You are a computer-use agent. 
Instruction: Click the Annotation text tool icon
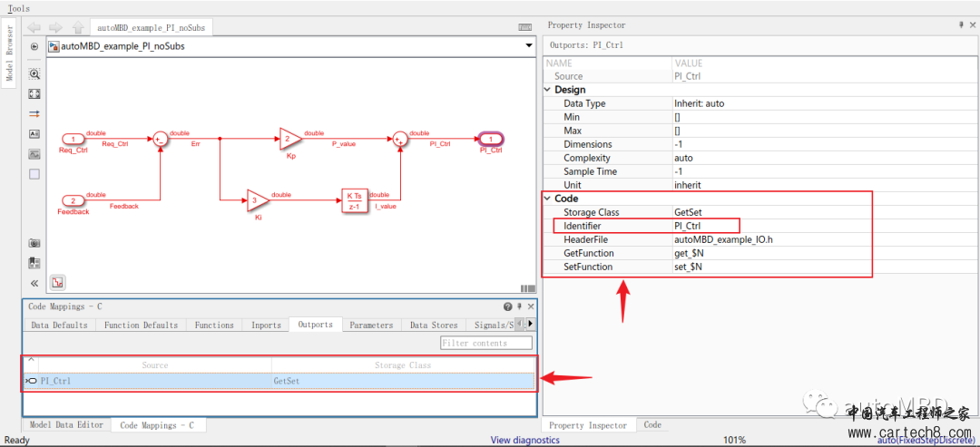coord(34,133)
